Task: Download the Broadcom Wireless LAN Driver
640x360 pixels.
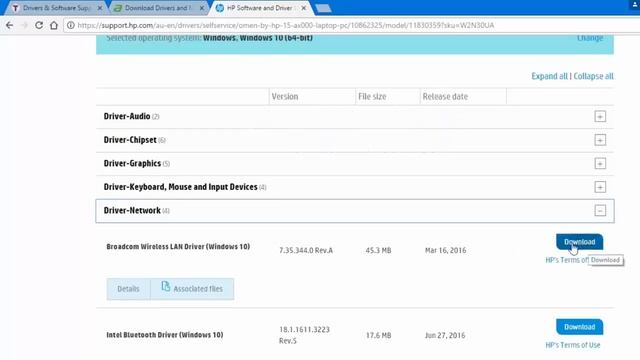Action: (x=579, y=242)
